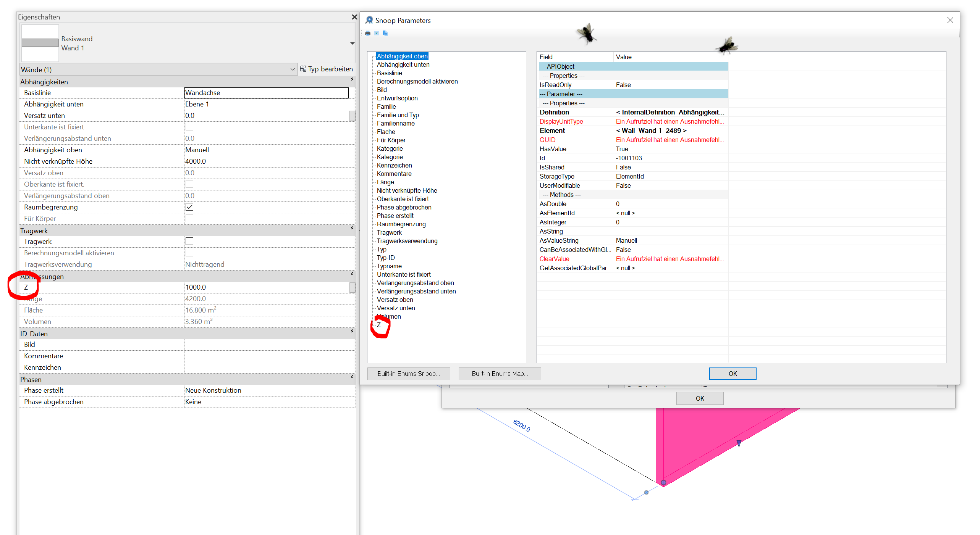Click the Snoop Parameters badge icon
Screen dimensions: 980x535
point(369,20)
